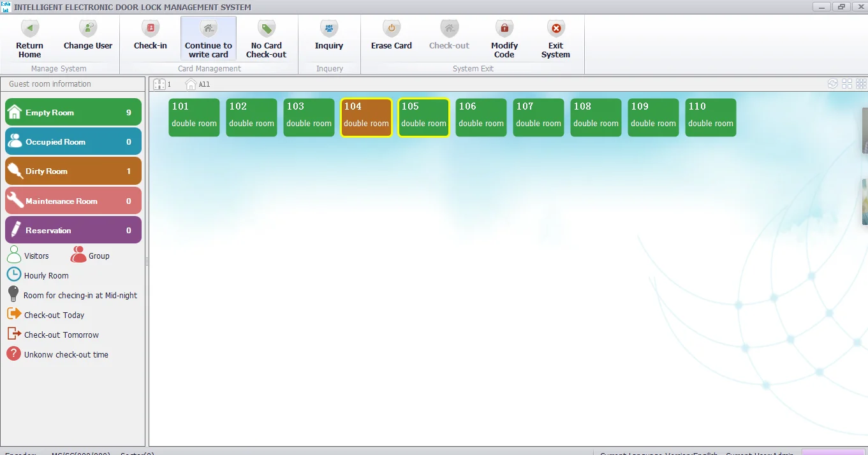
Task: Open the Inquiry tool
Action: (x=329, y=29)
